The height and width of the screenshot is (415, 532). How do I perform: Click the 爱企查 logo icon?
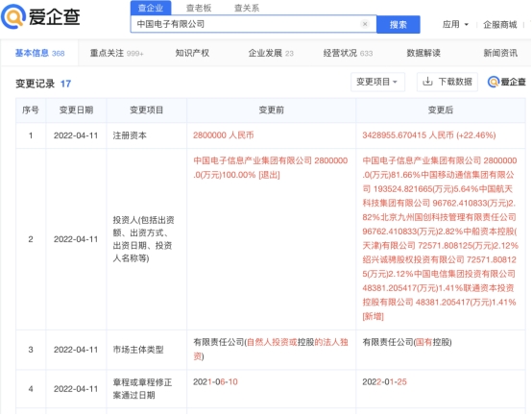12,16
